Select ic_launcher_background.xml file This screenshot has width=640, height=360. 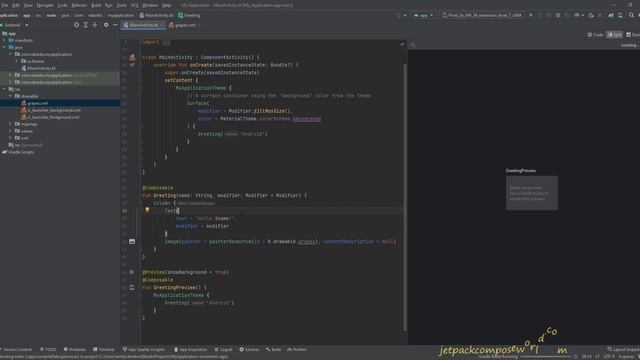(x=51, y=110)
